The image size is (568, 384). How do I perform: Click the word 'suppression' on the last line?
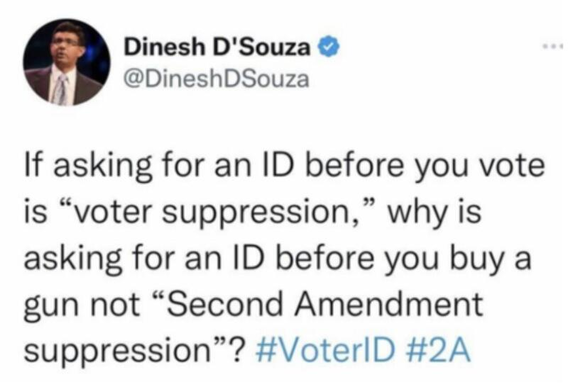(x=115, y=351)
